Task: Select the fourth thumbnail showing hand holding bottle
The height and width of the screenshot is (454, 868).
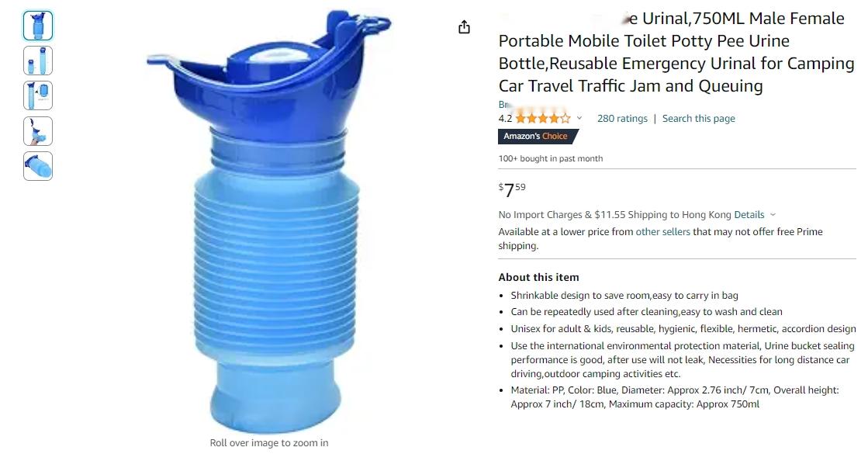Action: coord(38,131)
